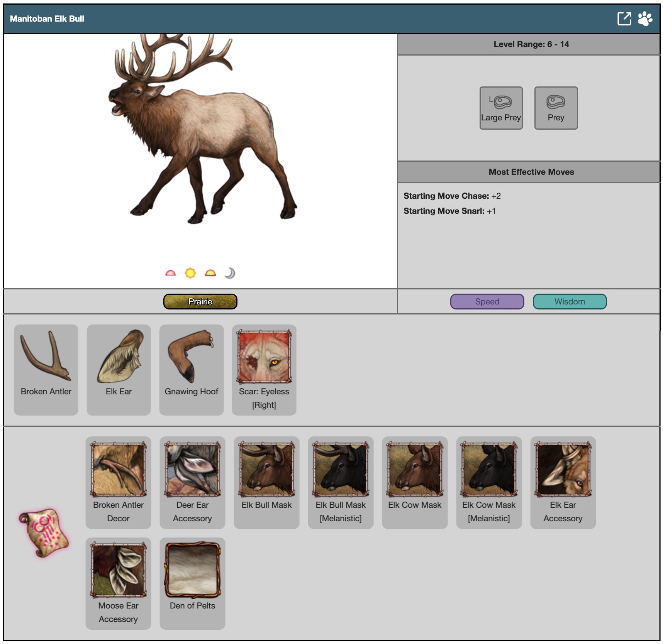
Task: Open the Moose Ear Accessory item
Action: pyautogui.click(x=118, y=583)
